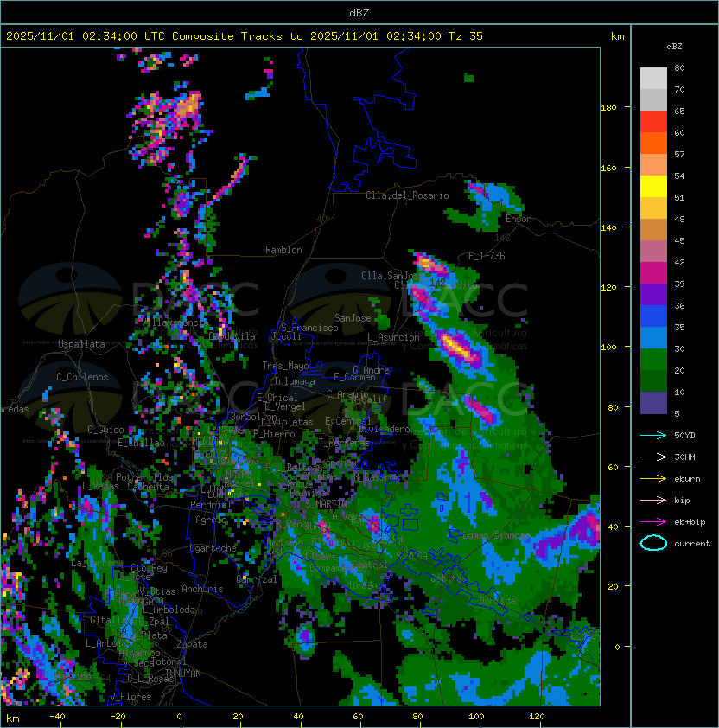Click the Uspallata map label

pos(81,344)
